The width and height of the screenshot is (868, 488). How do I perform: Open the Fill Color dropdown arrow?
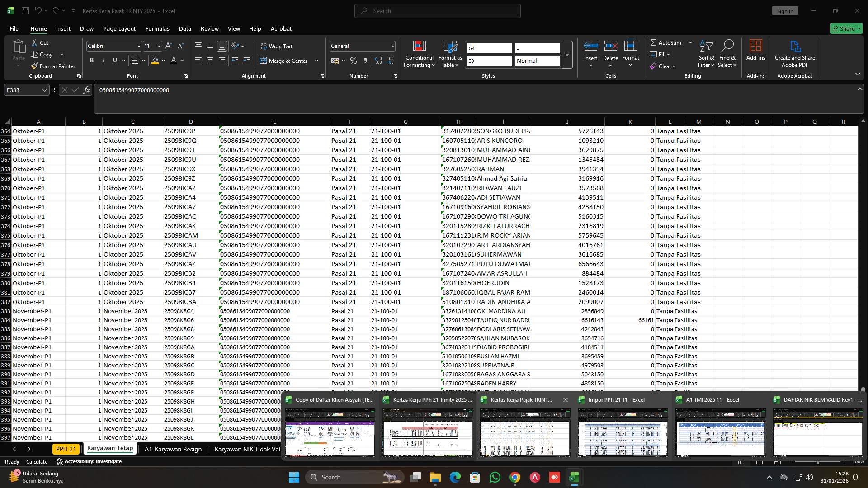pyautogui.click(x=163, y=61)
